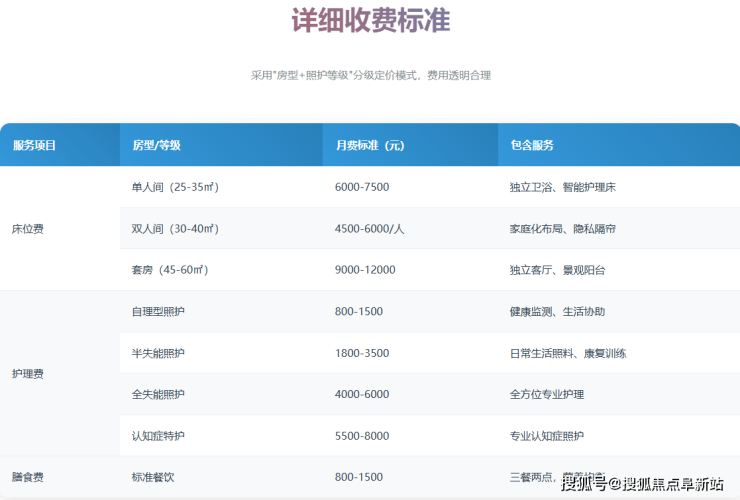The width and height of the screenshot is (740, 500).
Task: Click the 月费标准（元）column header
Action: [x=369, y=145]
